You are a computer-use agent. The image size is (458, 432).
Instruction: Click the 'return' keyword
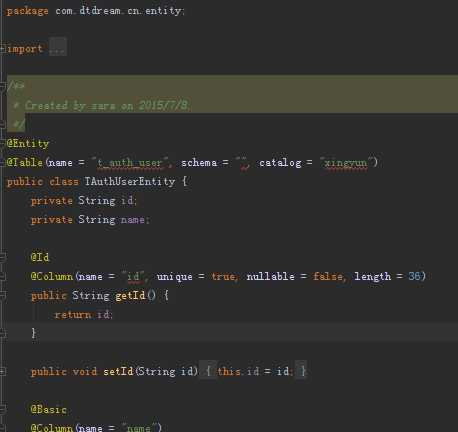73,314
